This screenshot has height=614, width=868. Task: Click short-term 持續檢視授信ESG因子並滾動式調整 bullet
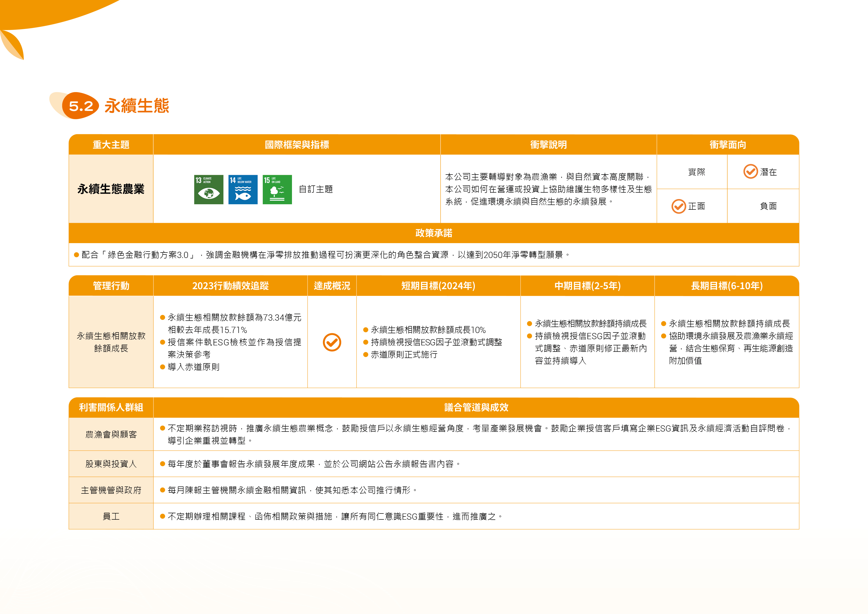click(433, 342)
